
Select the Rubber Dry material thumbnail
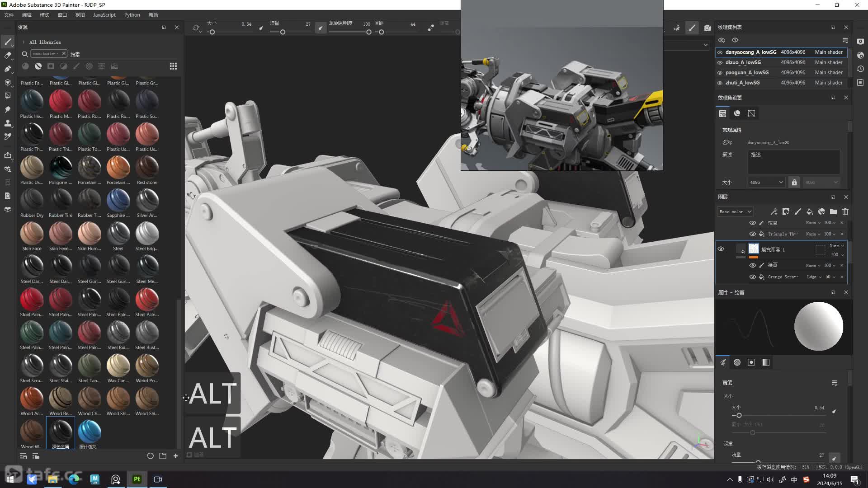coord(32,200)
